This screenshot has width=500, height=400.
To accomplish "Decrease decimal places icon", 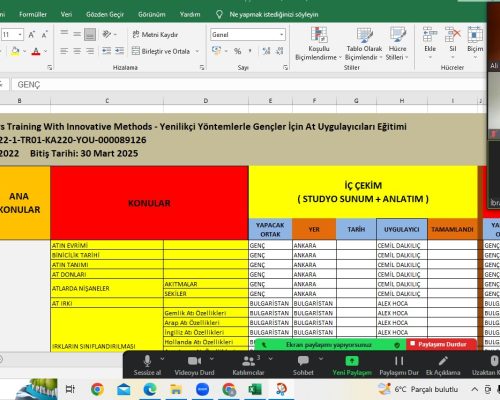I will coord(279,51).
